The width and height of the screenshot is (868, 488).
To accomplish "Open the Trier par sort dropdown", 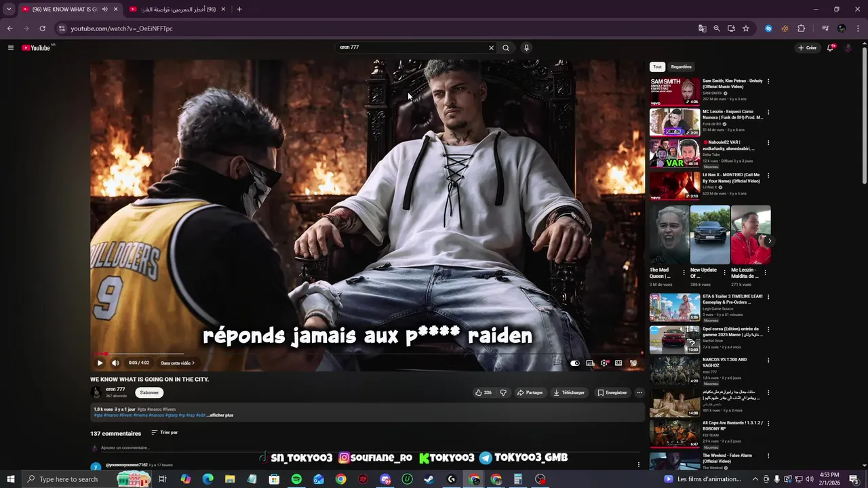I will 164,432.
